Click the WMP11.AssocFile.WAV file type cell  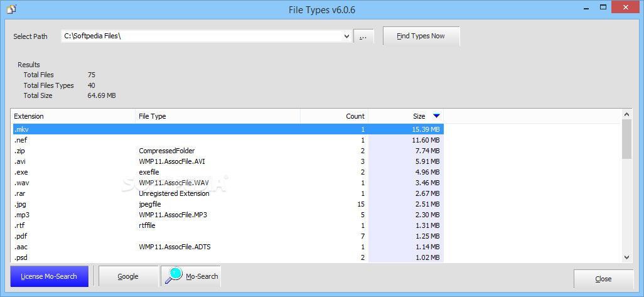[173, 183]
